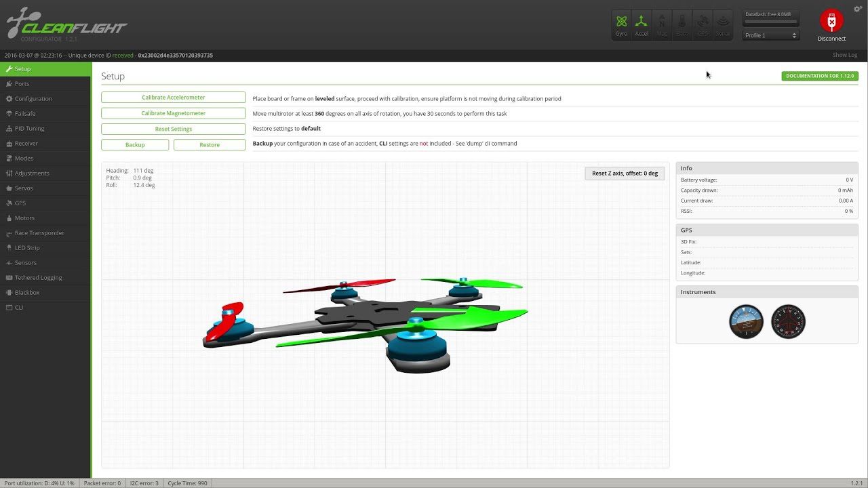868x488 pixels.
Task: Expand the log with Show Log
Action: click(x=844, y=55)
